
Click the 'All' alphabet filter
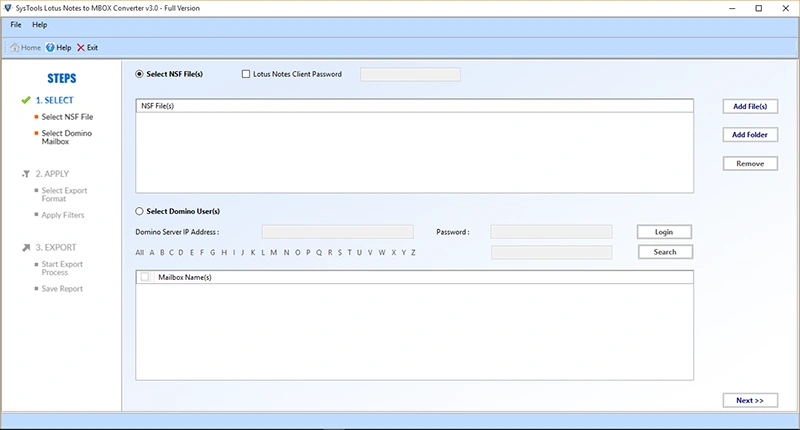click(139, 252)
